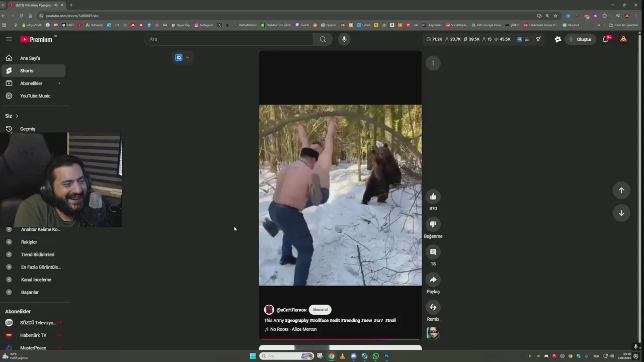Go to browser home page

[x=30, y=16]
